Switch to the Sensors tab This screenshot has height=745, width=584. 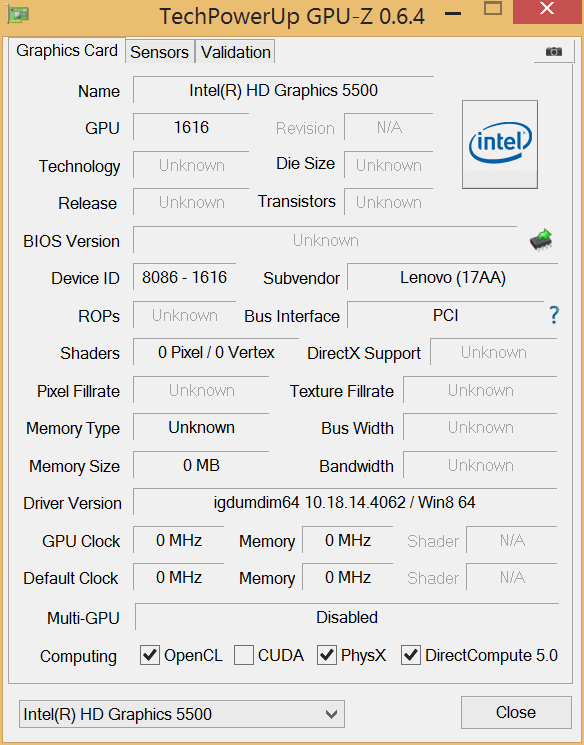point(160,52)
